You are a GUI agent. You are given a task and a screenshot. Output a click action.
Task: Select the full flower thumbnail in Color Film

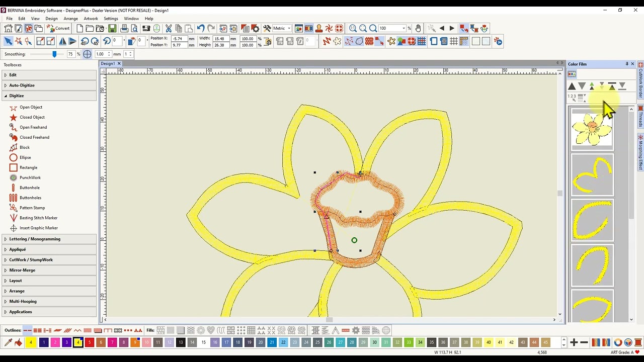tap(592, 129)
